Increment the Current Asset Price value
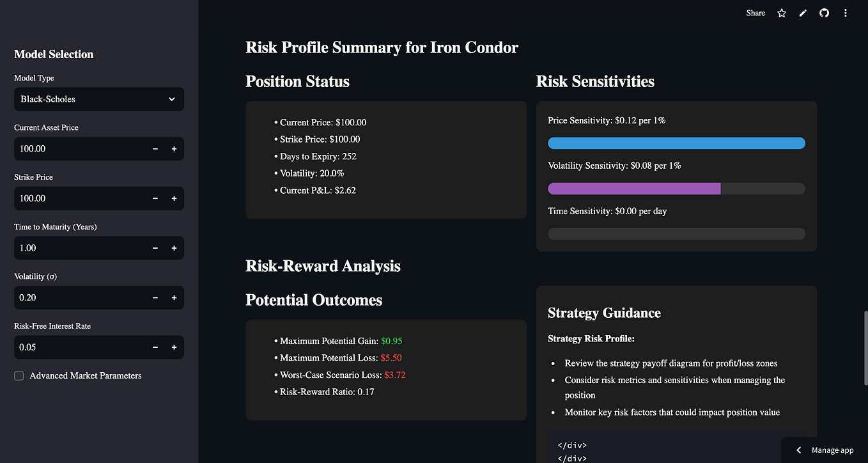The width and height of the screenshot is (868, 463). [173, 148]
